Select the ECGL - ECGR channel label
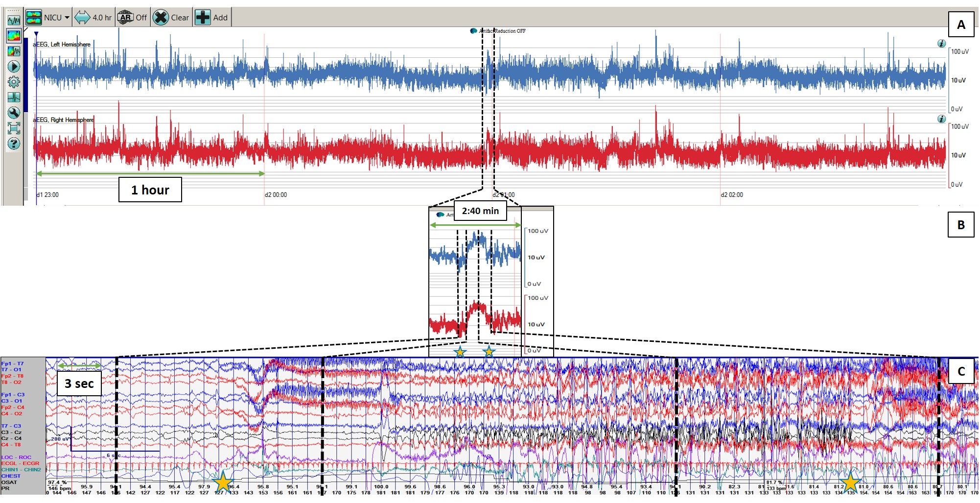 [x=20, y=463]
